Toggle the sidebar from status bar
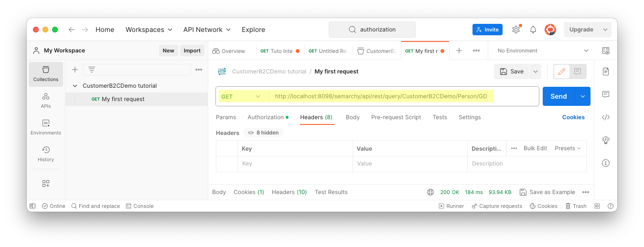644x247 pixels. coord(32,206)
